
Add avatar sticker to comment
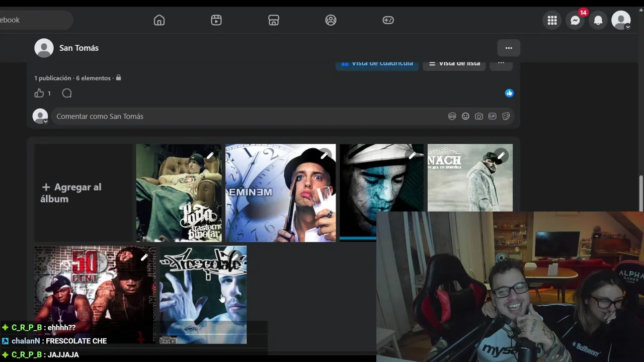pyautogui.click(x=452, y=116)
